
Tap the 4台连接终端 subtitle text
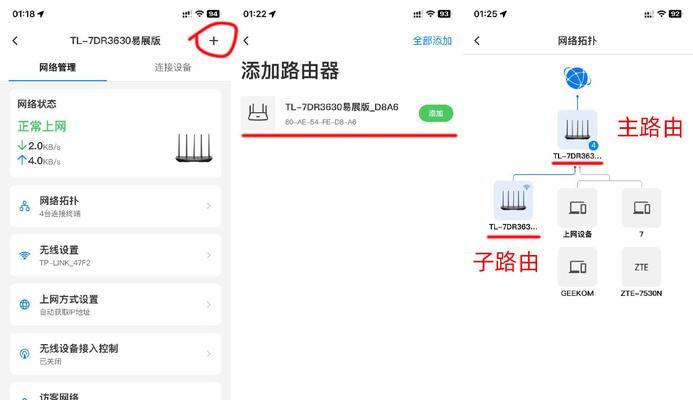(60, 214)
